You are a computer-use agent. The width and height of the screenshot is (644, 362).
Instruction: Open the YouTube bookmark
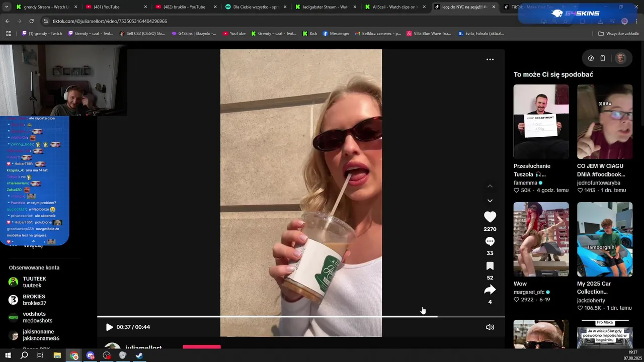tap(234, 34)
